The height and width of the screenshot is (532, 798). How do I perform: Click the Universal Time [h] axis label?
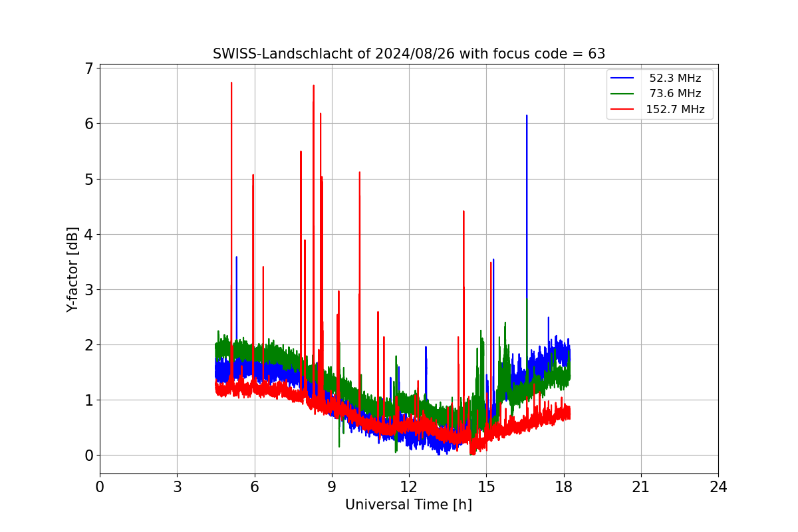(x=408, y=505)
